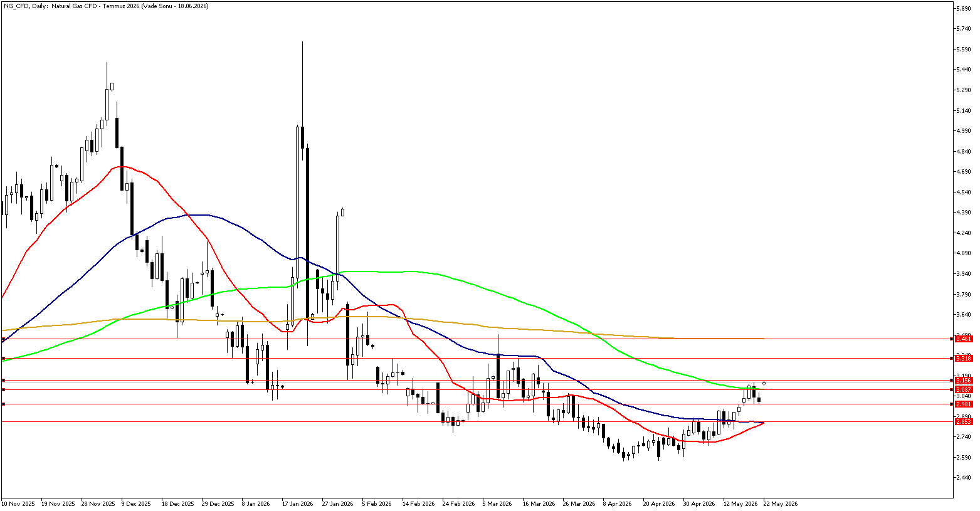Screen dimensions: 980x511
Task: Click the 9 Dec 2025 date label
Action: point(136,503)
